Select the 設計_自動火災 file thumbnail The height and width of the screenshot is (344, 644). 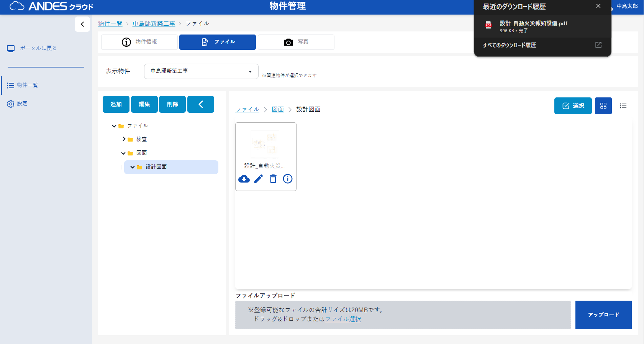pos(265,145)
